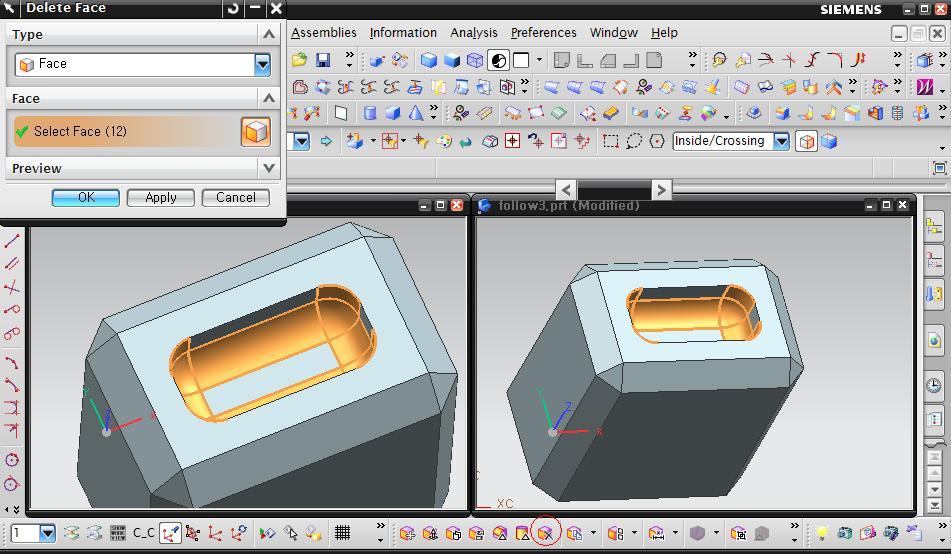Collapse the Face section
Screen dimensions: 951x554
268,98
